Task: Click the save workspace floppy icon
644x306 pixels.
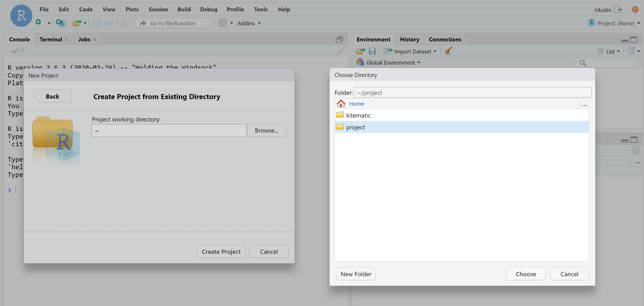Action: click(372, 51)
